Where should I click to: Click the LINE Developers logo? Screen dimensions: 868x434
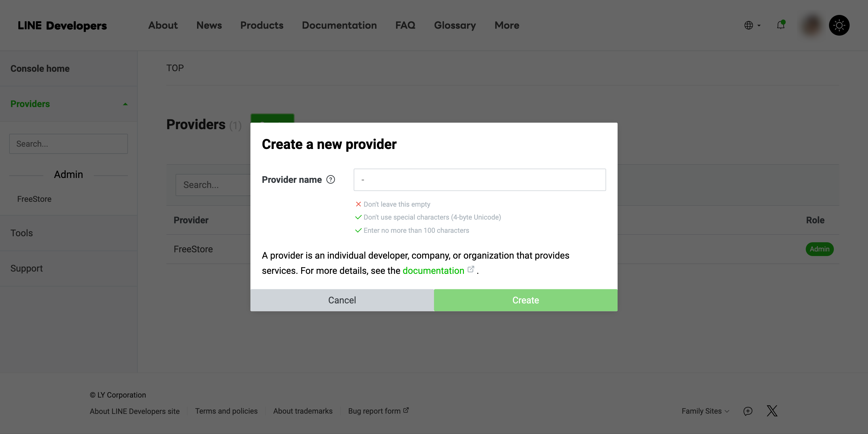tap(62, 26)
